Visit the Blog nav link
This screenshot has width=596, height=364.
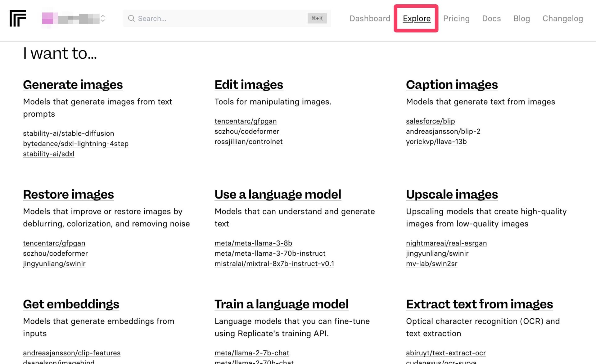point(521,18)
